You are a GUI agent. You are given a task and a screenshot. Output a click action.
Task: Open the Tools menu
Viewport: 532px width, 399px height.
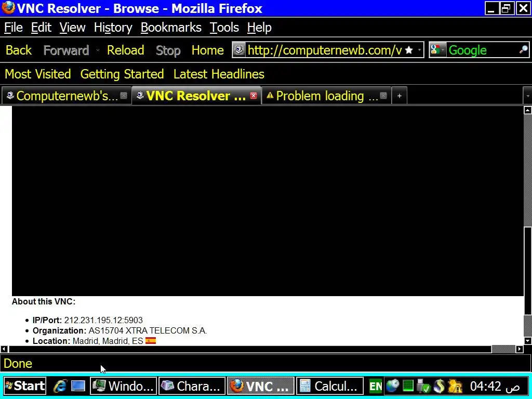tap(224, 28)
